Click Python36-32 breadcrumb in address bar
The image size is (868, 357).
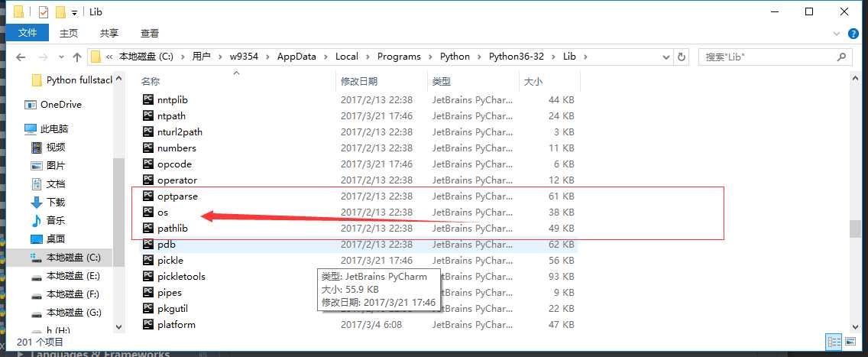pyautogui.click(x=516, y=57)
